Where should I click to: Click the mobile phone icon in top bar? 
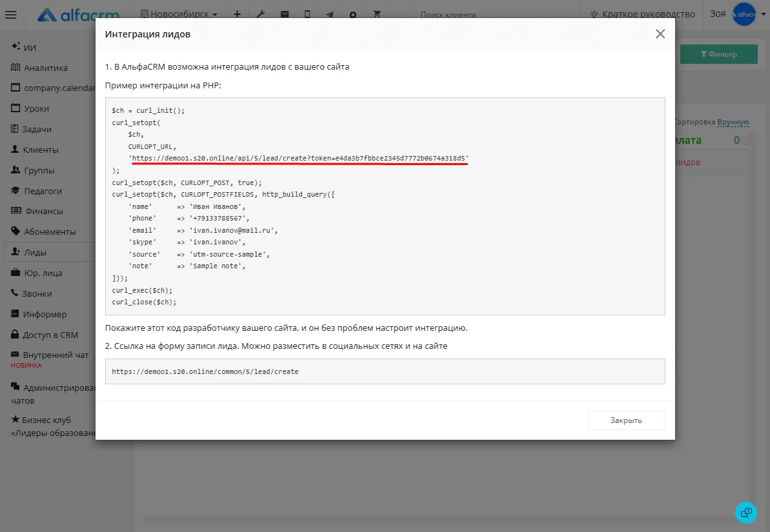click(x=307, y=14)
